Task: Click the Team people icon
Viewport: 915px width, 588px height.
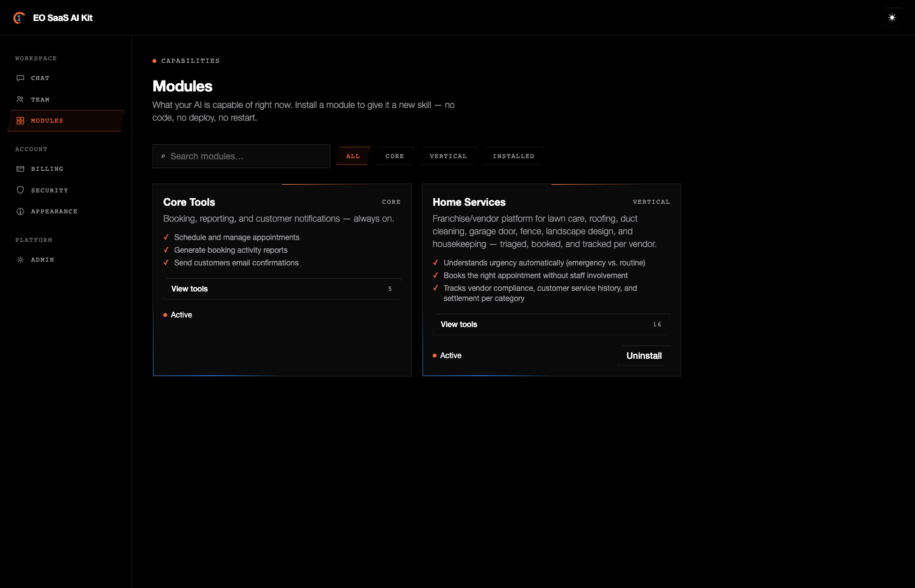Action: (20, 100)
